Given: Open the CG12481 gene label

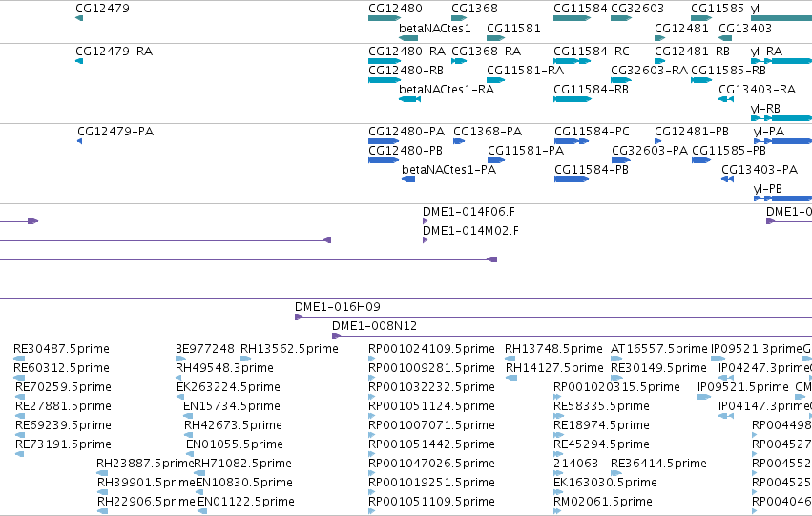Looking at the screenshot, I should (681, 28).
